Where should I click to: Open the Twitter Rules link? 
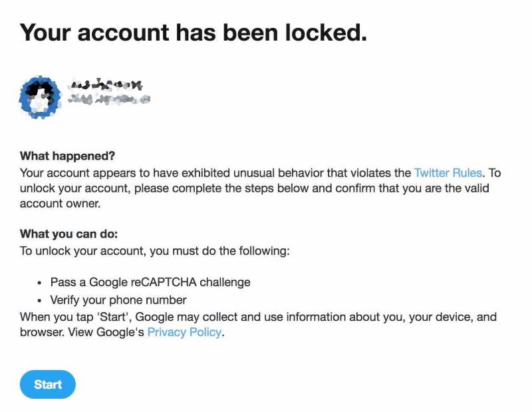point(448,173)
